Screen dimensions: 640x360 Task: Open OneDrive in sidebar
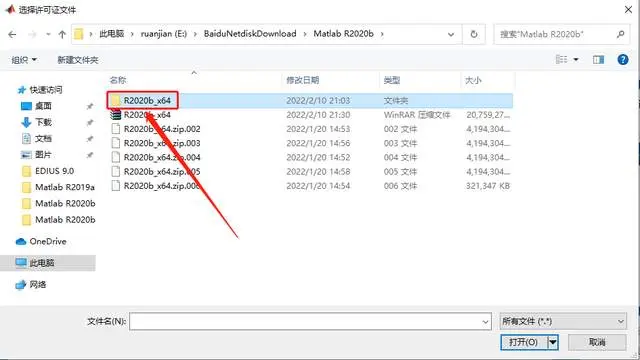coord(41,242)
